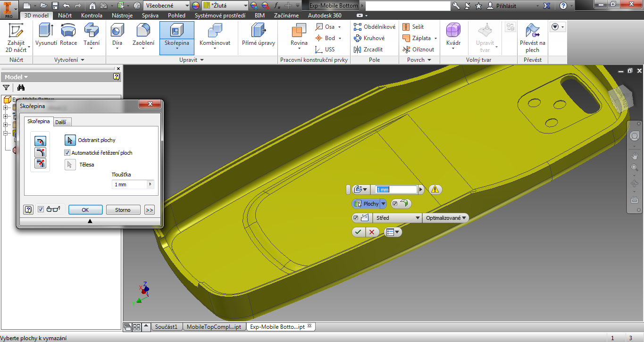Go to Home via the house icon
Viewport: 644px width, 342px height.
pos(92,6)
